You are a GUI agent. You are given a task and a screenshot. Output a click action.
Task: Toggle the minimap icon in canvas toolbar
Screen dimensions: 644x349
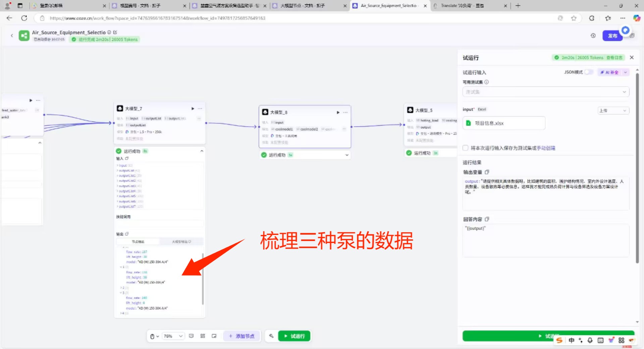tap(214, 336)
